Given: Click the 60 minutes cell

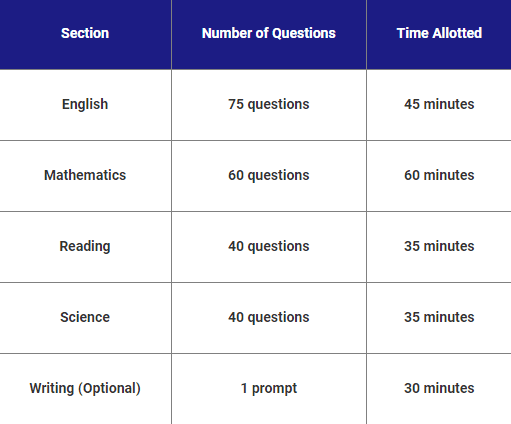Looking at the screenshot, I should click(439, 175).
